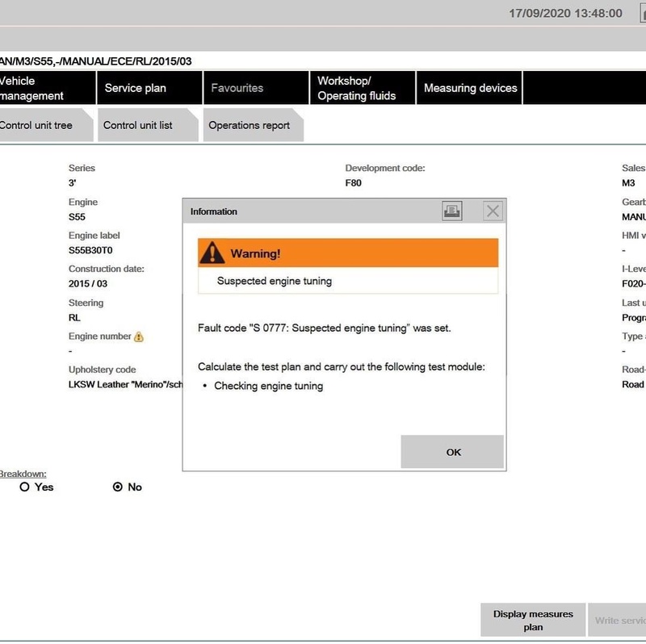Click the Write service button

point(617,620)
